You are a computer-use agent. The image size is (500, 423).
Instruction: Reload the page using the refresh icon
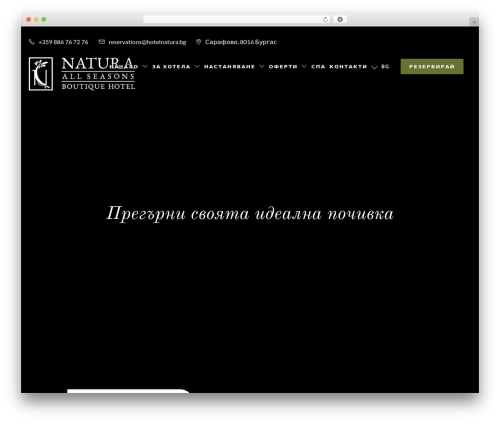[x=325, y=20]
